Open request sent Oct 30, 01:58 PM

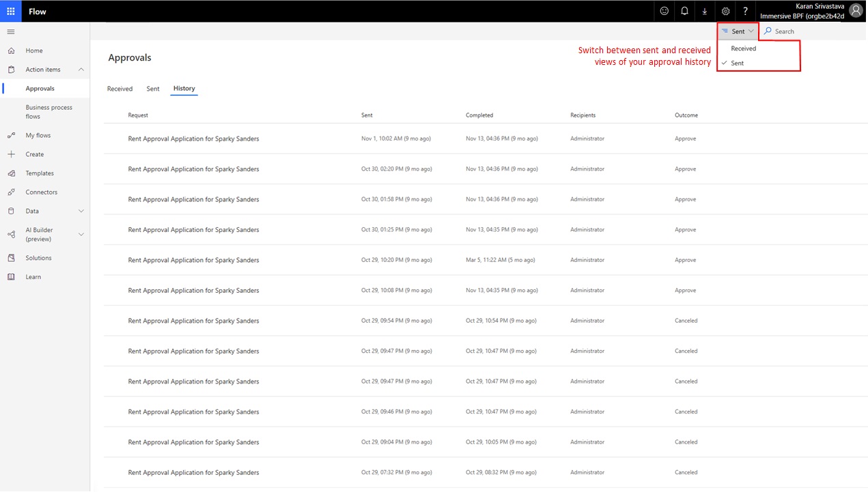coord(193,199)
